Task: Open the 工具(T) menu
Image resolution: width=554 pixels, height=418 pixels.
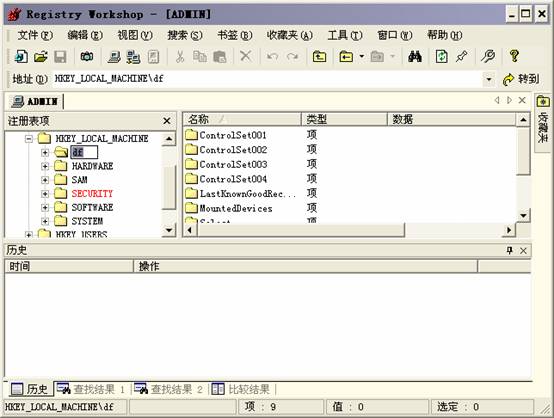Action: click(x=345, y=35)
